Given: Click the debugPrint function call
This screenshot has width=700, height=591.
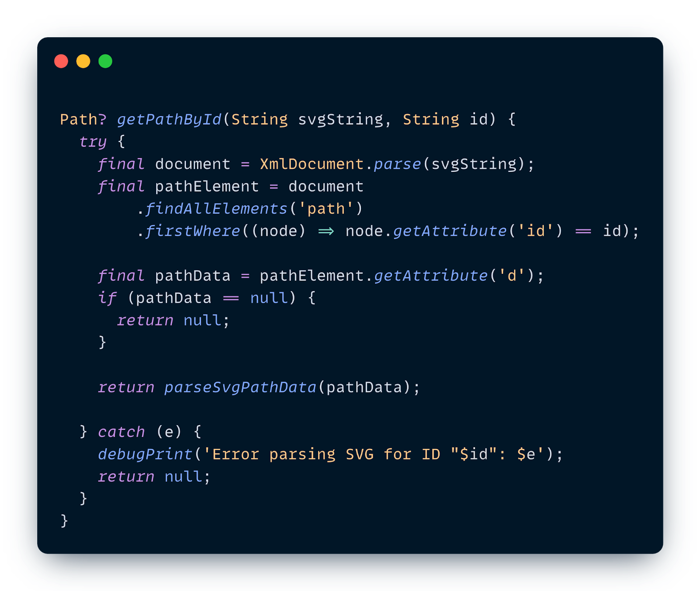Looking at the screenshot, I should (x=145, y=455).
